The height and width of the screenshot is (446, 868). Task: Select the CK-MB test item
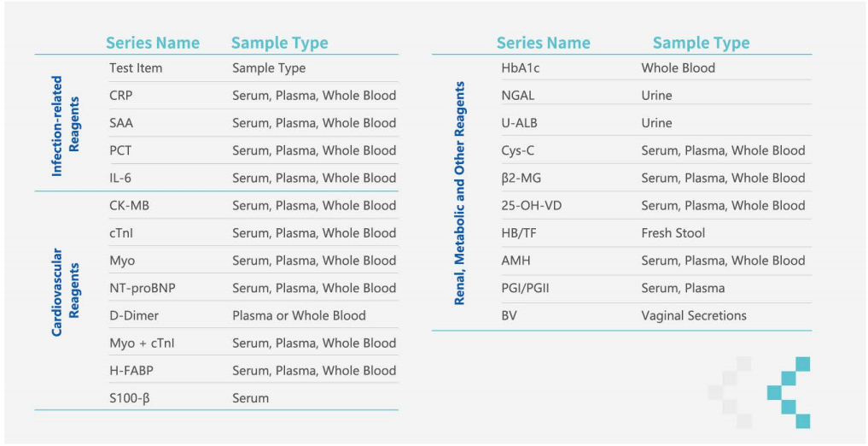point(129,205)
